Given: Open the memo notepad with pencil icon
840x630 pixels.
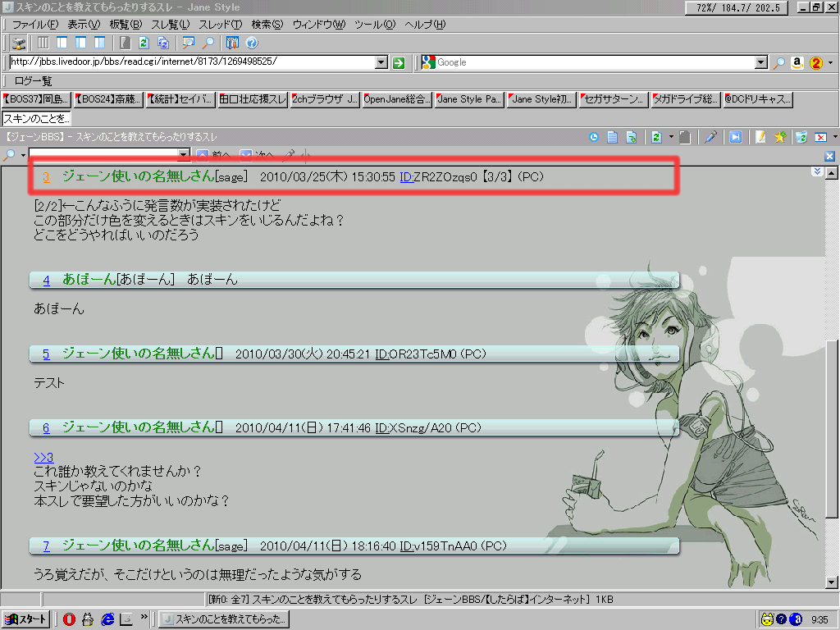Looking at the screenshot, I should point(760,137).
